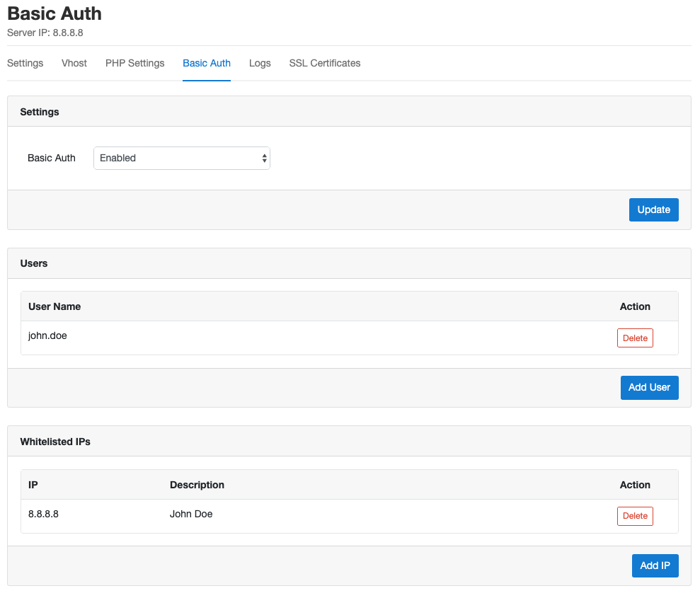Click the Add IP button
This screenshot has width=700, height=598.
coord(655,565)
